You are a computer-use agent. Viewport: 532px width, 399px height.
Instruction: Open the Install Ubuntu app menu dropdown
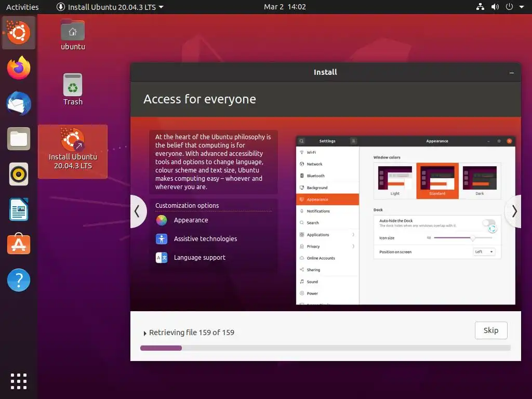(110, 7)
